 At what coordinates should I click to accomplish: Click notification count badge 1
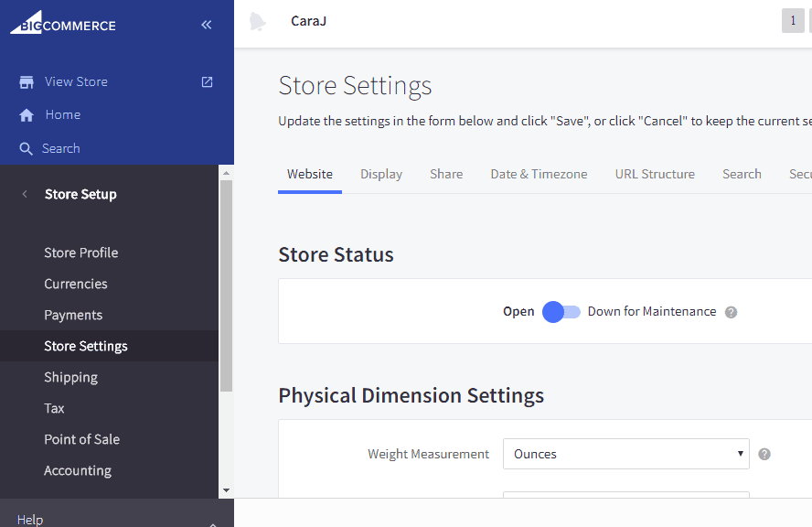coord(792,21)
